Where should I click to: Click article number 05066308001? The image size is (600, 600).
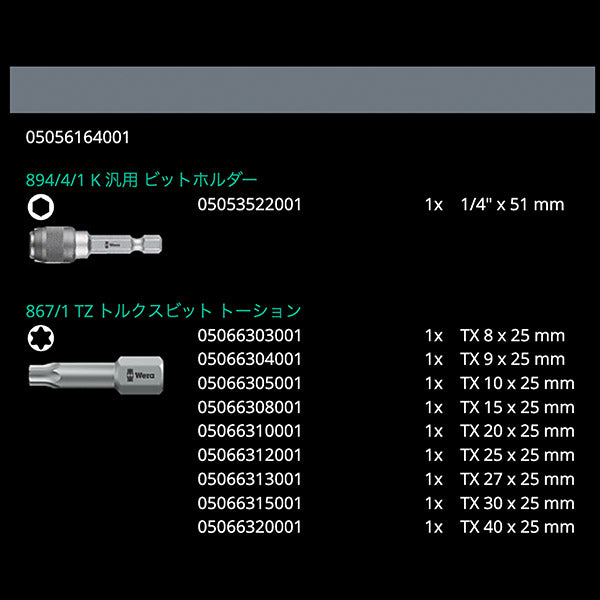[249, 408]
